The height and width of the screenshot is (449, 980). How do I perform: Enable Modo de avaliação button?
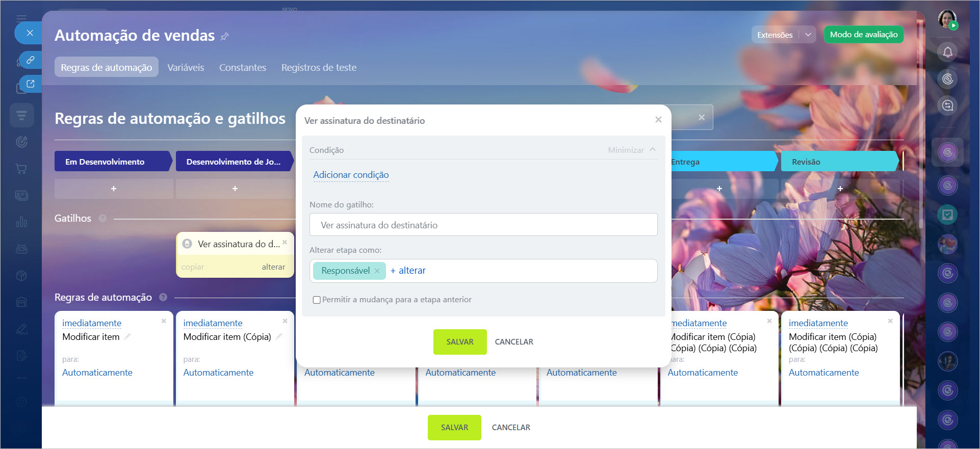(x=863, y=35)
